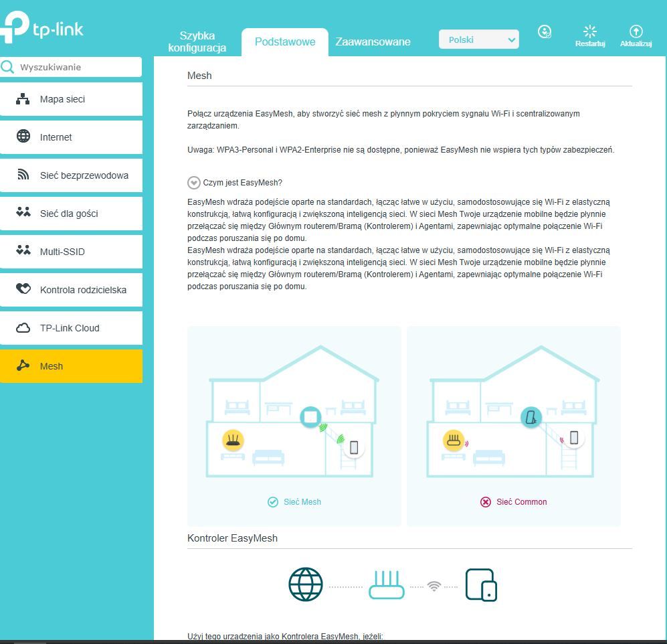This screenshot has width=667, height=644.
Task: Click the cloud sidebar icon
Action: click(x=23, y=328)
